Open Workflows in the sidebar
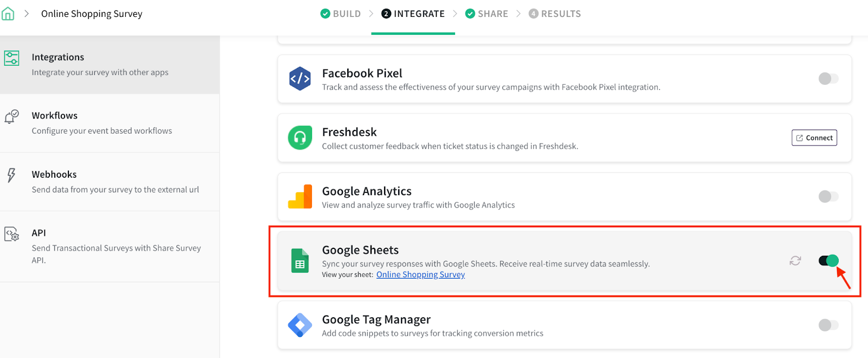 point(110,123)
